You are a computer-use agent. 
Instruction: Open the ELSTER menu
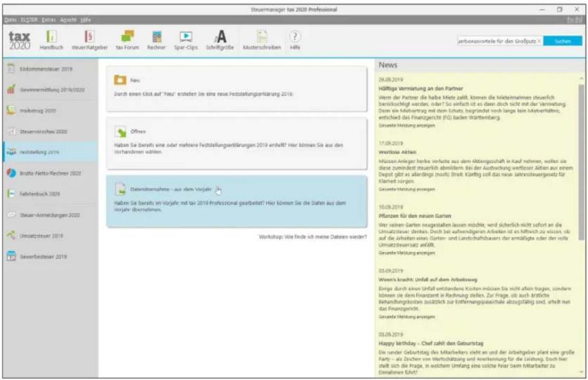pos(29,20)
